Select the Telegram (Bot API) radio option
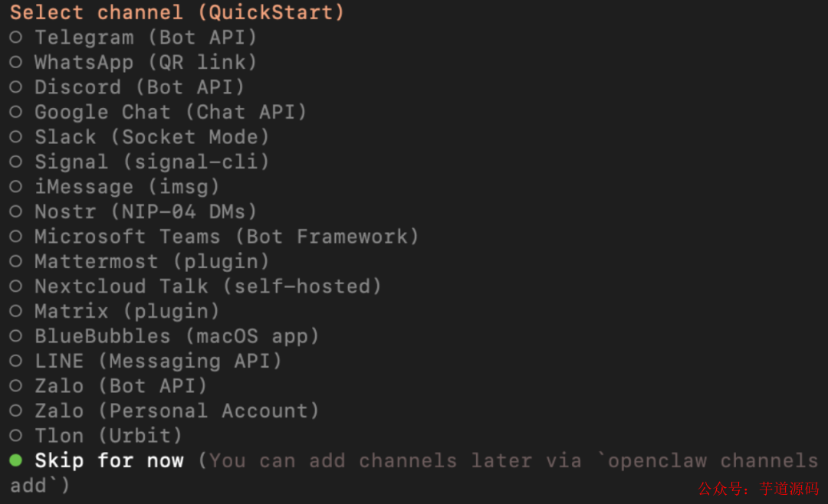The height and width of the screenshot is (504, 828). click(x=16, y=37)
